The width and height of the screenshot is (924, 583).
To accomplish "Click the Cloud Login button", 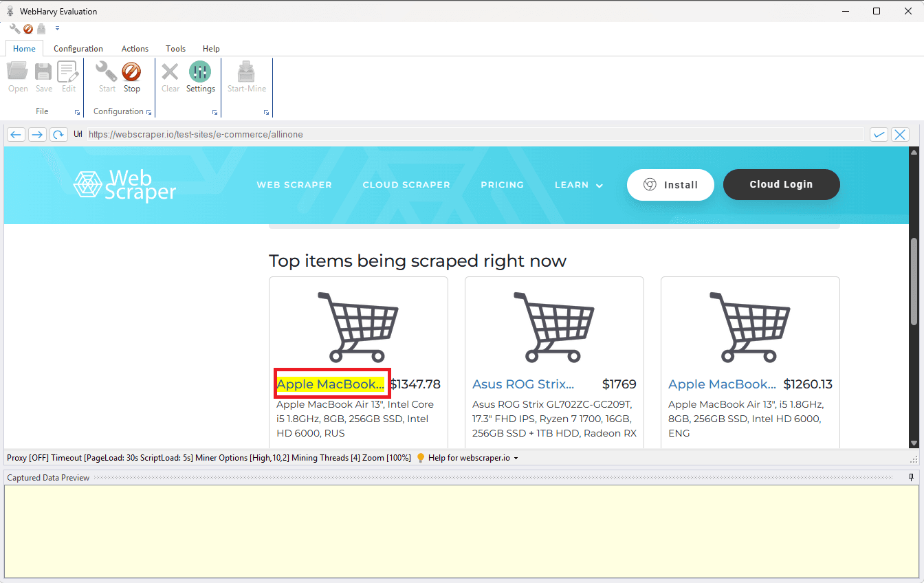I will coord(781,184).
